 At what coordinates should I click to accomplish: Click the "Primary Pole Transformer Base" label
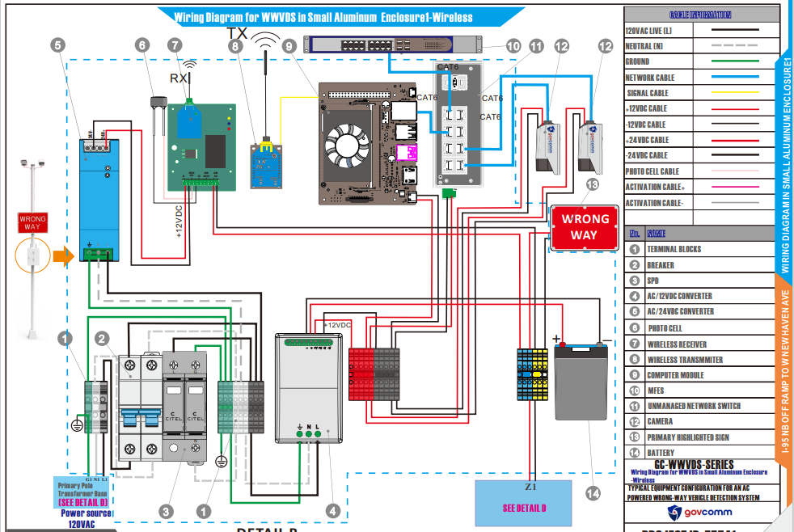[x=82, y=489]
